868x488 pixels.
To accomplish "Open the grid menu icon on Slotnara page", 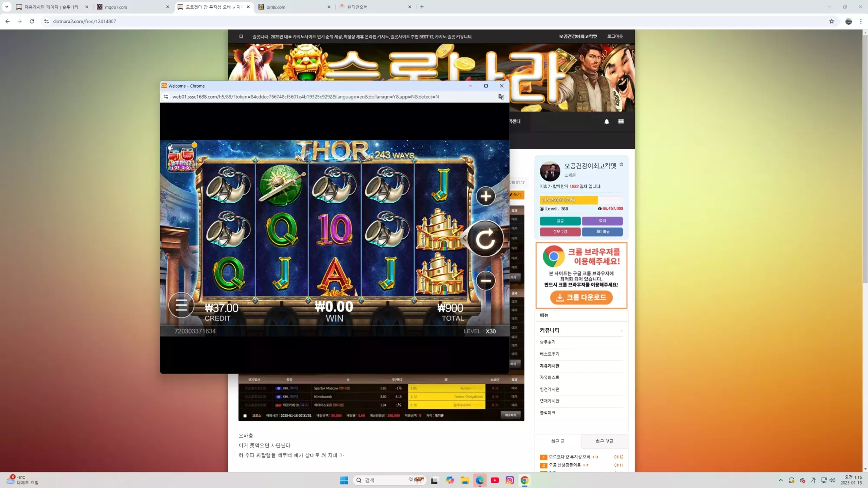I will click(621, 122).
